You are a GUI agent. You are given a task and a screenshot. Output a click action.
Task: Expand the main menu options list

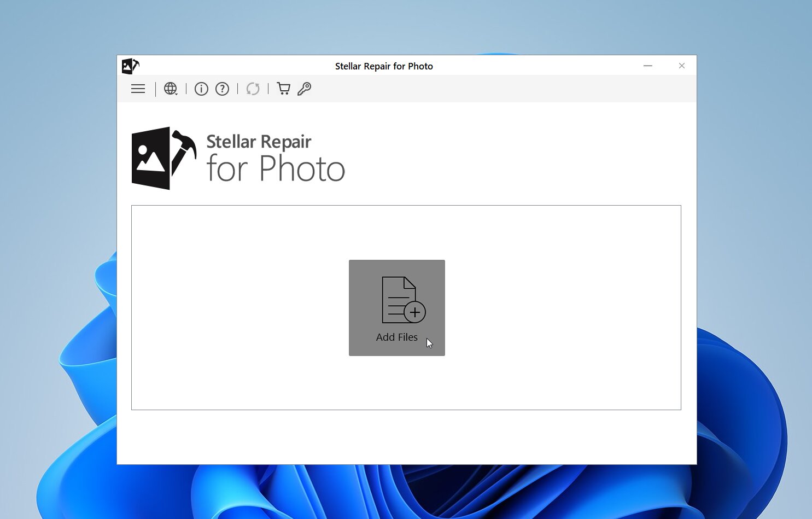[x=138, y=89]
